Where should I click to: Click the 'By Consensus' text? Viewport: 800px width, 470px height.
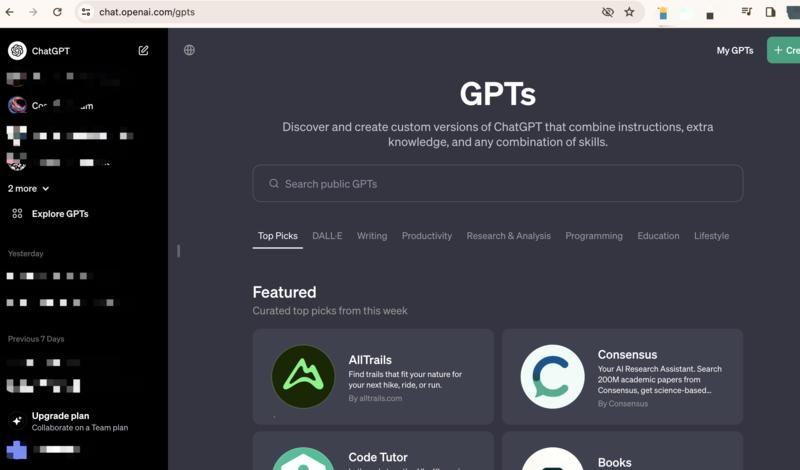pyautogui.click(x=622, y=404)
